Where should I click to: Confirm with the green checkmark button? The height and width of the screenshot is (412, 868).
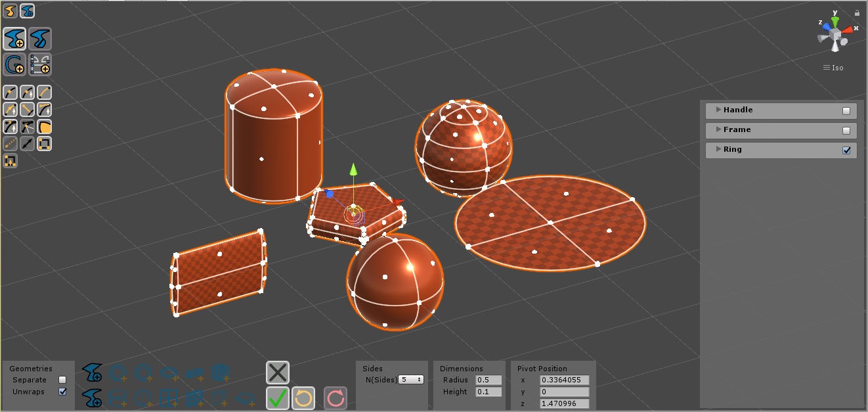click(x=278, y=398)
